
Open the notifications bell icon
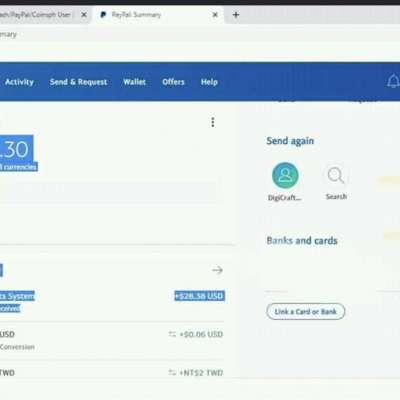point(393,81)
